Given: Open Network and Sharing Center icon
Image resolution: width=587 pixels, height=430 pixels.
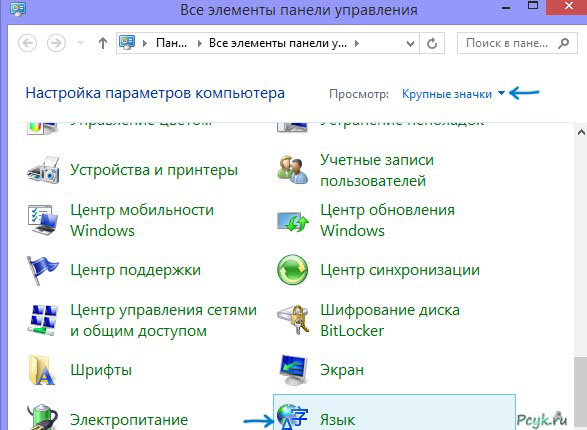Looking at the screenshot, I should click(x=43, y=320).
